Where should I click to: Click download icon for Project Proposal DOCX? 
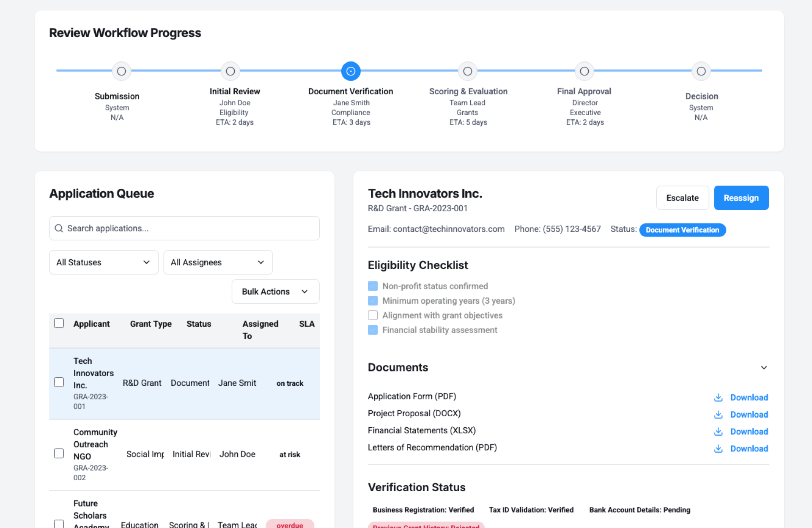coord(718,415)
